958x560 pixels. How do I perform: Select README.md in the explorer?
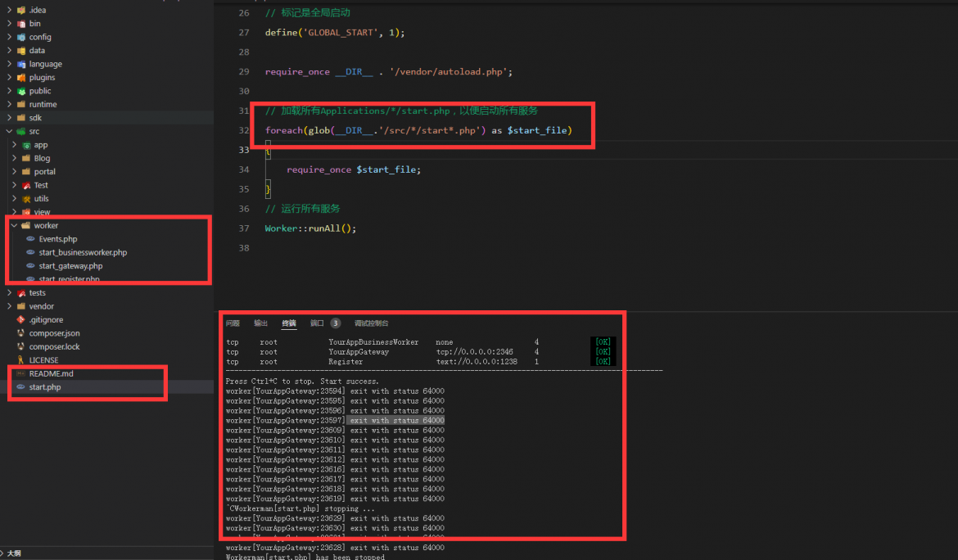pos(52,373)
